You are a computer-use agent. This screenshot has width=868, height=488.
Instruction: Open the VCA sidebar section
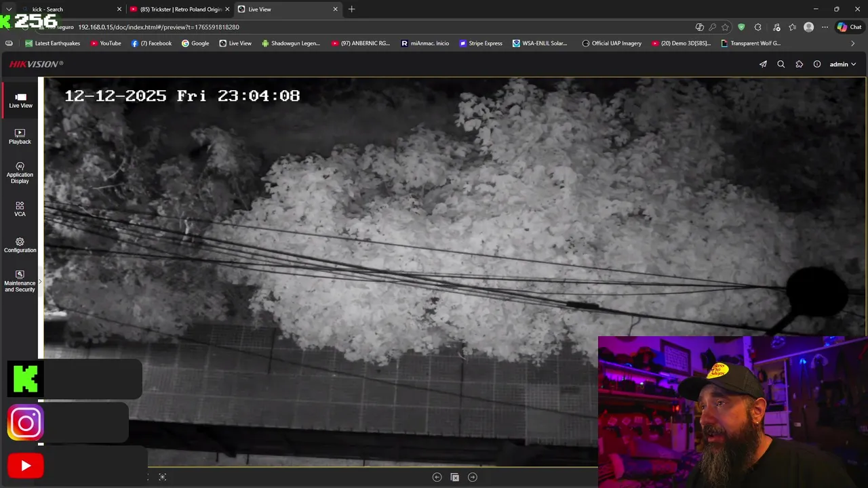[x=20, y=209]
